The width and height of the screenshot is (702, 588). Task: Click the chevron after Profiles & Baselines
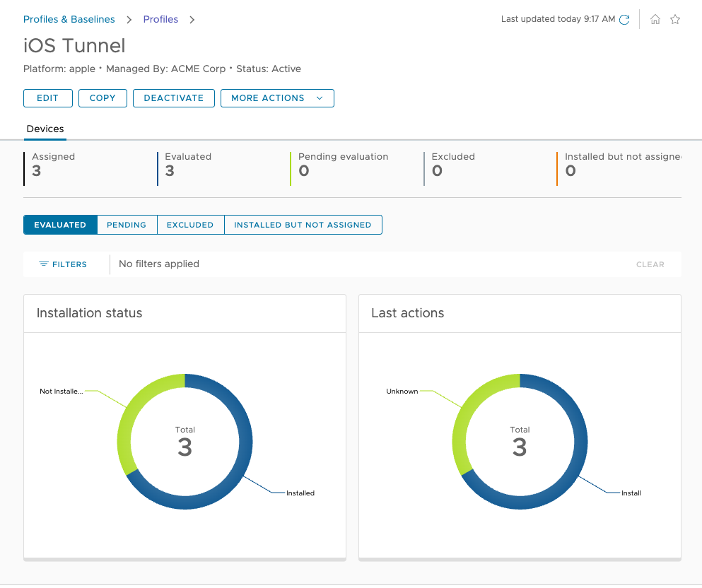click(129, 20)
